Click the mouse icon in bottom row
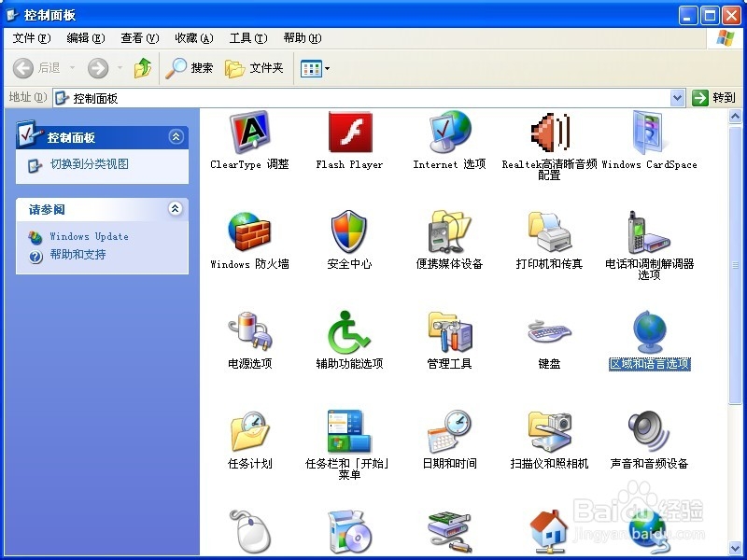The height and width of the screenshot is (560, 747). click(249, 531)
